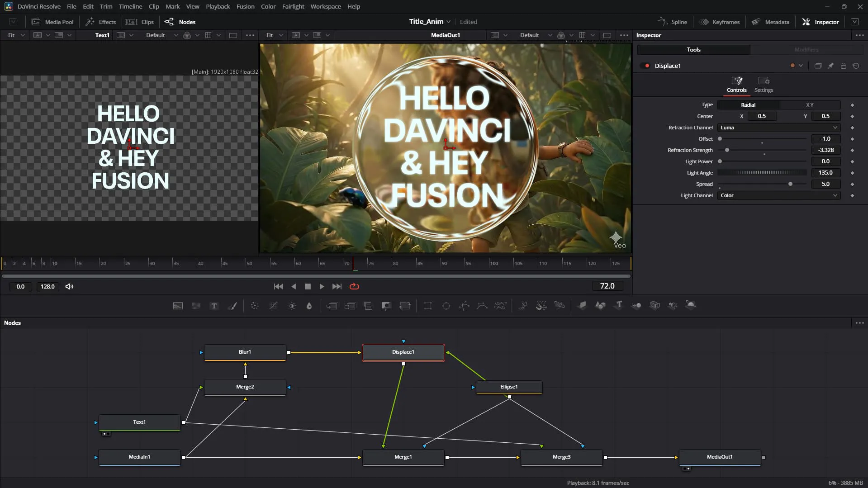Reset Displace1 tool with reset icon
The height and width of the screenshot is (488, 868).
tap(856, 66)
